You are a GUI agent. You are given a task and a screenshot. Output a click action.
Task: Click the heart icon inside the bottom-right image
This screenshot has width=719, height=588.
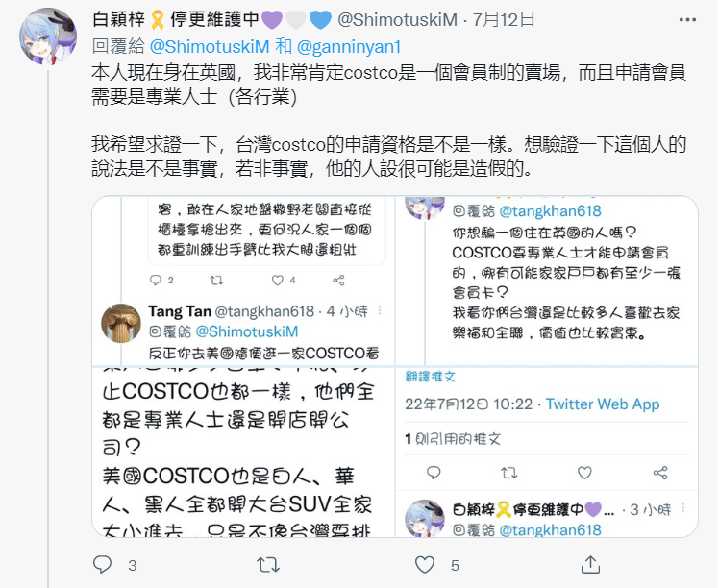(x=584, y=473)
